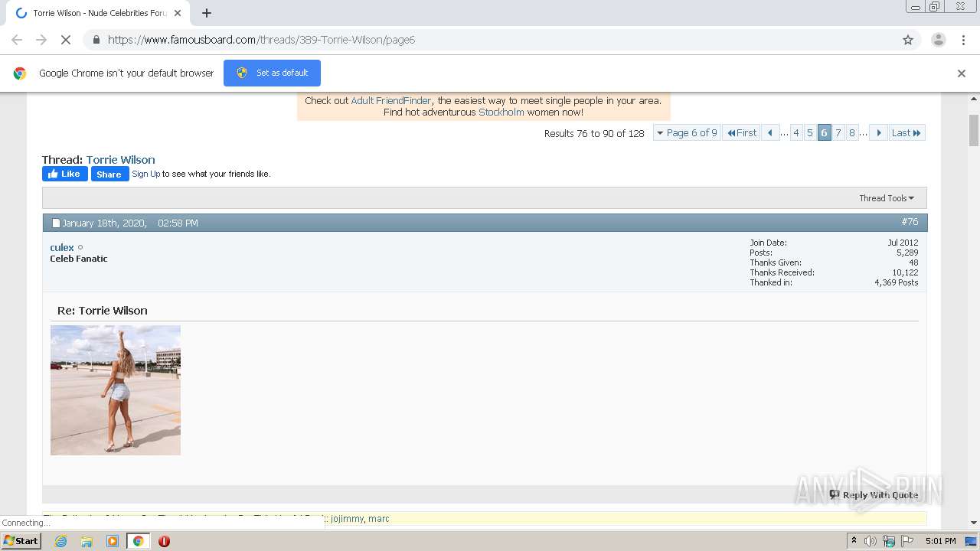Click the post icon beside January 18th date

[56, 223]
